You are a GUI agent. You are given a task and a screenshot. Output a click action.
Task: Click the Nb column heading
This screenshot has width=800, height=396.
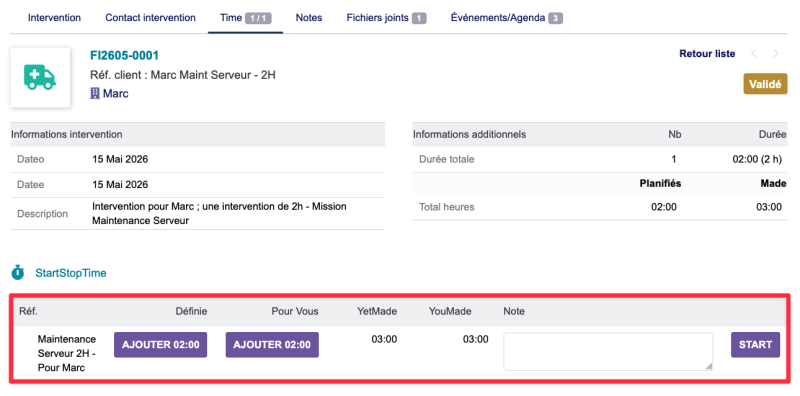pyautogui.click(x=674, y=135)
